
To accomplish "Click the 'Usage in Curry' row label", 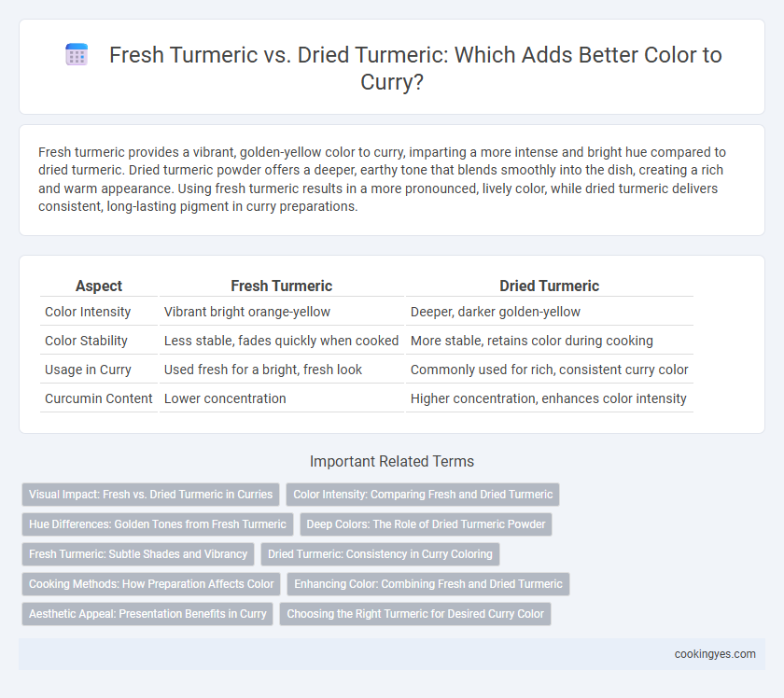I will (88, 370).
